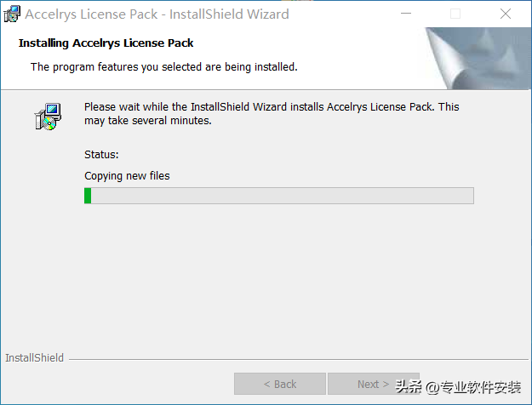The width and height of the screenshot is (532, 405).
Task: Click the Toutiao watermark text
Action: (x=458, y=386)
